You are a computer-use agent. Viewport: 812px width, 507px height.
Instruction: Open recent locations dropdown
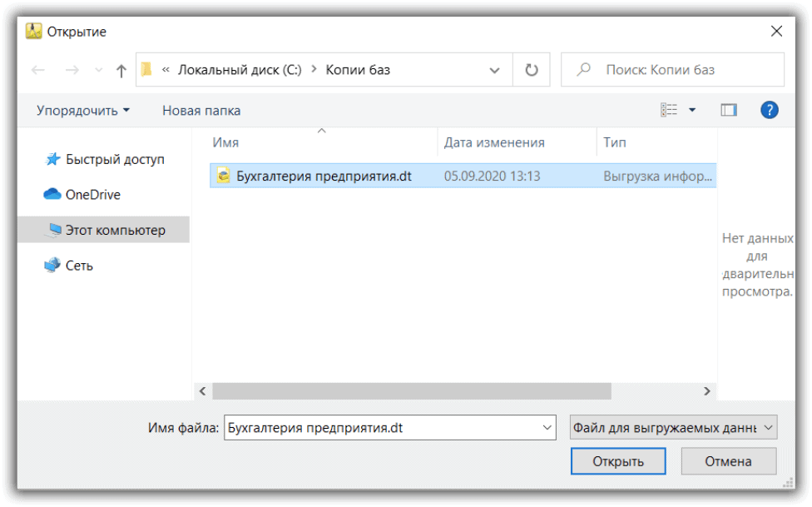(x=98, y=71)
